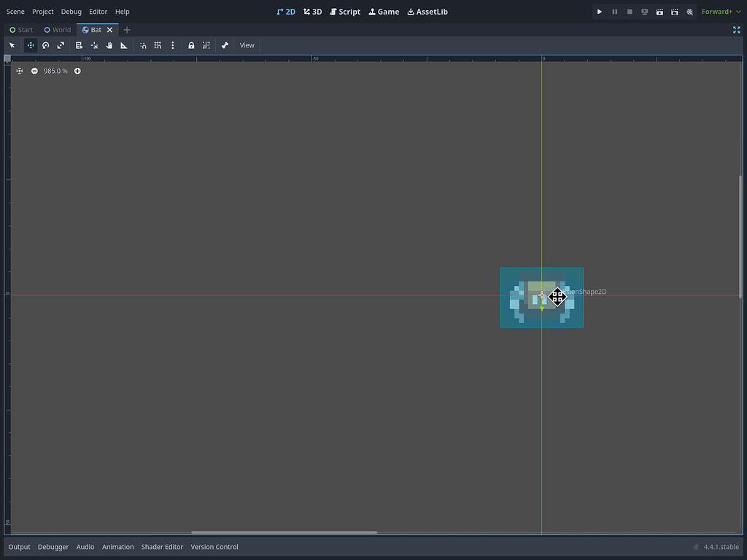Stop the running project
Screen dimensions: 747x560
(630, 12)
